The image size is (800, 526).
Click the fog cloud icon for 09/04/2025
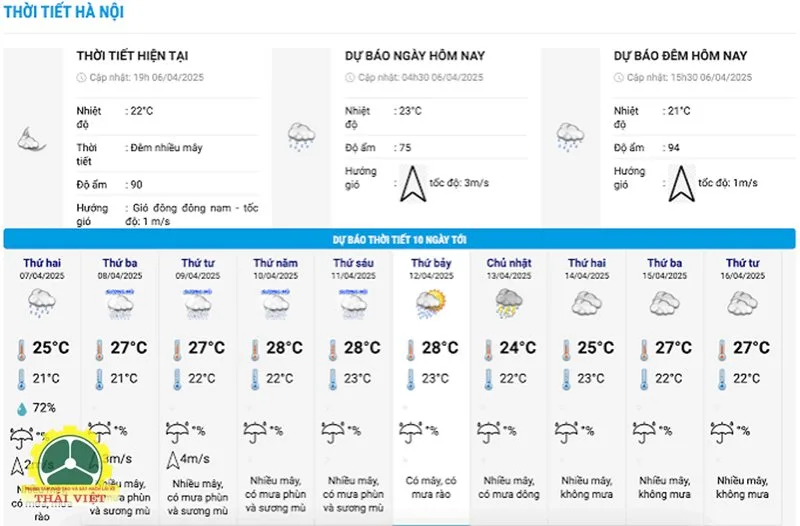point(197,305)
